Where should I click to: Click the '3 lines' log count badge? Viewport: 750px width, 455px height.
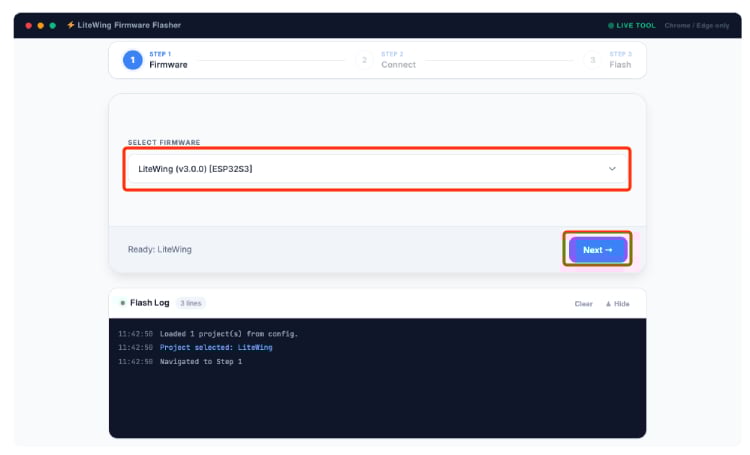190,303
